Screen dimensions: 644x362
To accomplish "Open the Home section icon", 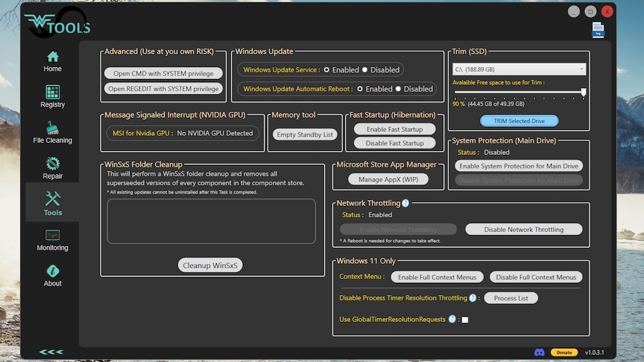I will (x=52, y=57).
